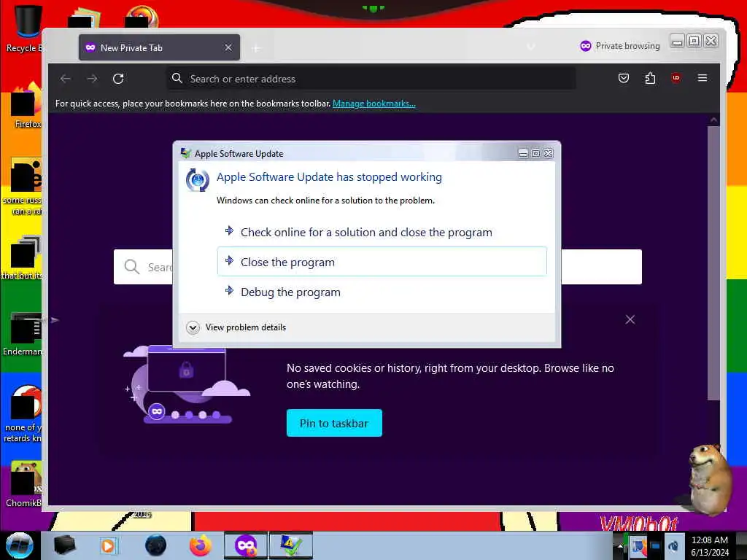Click the red uBlock Origin icon
Image resolution: width=747 pixels, height=560 pixels.
[x=676, y=77]
